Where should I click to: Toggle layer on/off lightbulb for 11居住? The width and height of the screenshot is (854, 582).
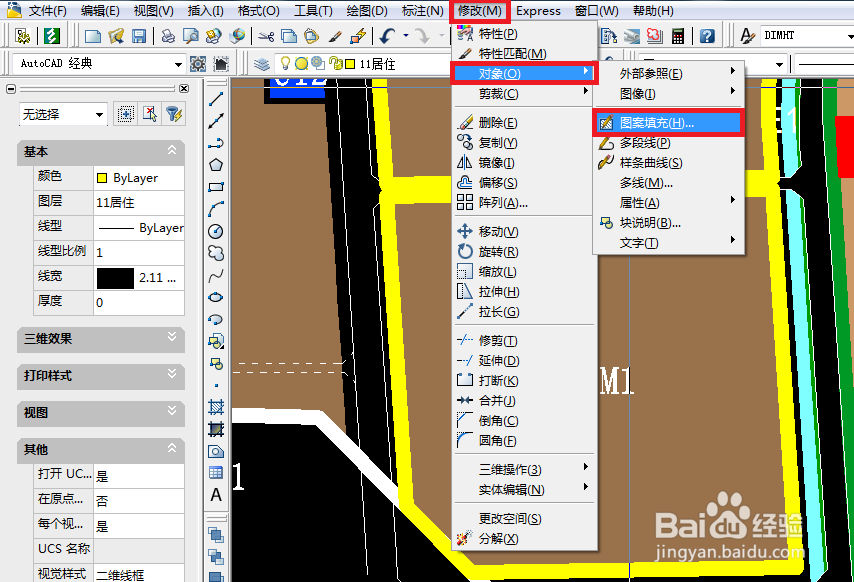285,64
